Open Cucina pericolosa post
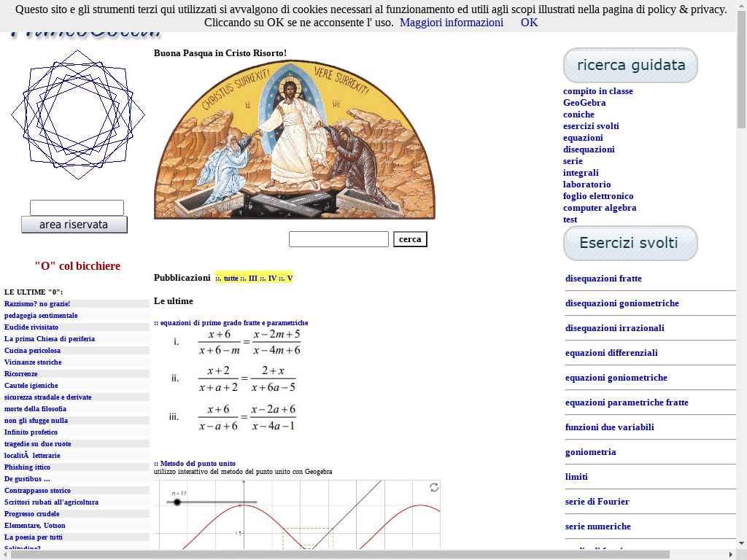747x560 pixels. tap(32, 351)
